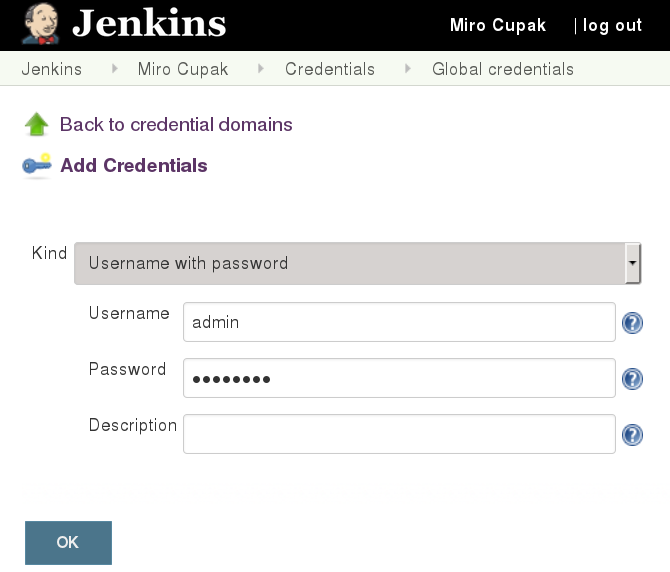Expand the Miro Cupak breadcrumb arrow

[261, 69]
